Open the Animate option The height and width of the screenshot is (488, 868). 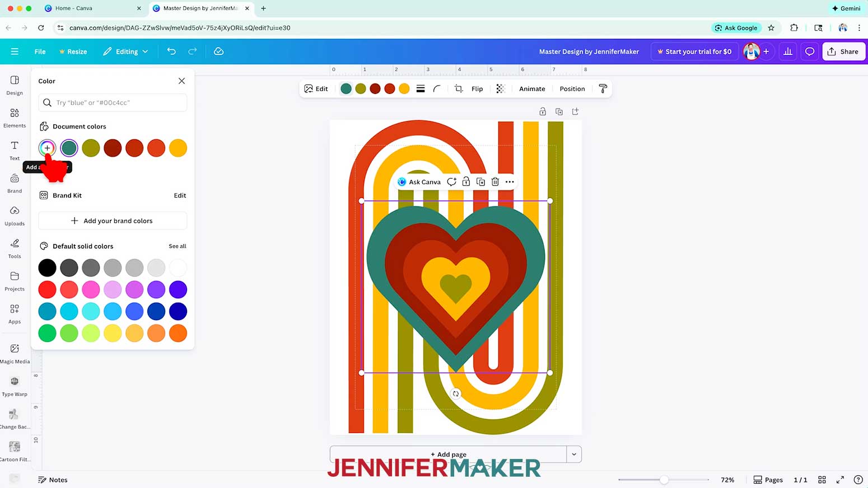[x=532, y=89]
